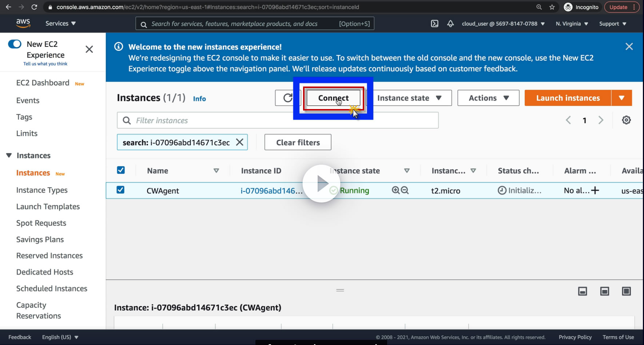This screenshot has width=644, height=345.
Task: Open table preferences gear
Action: tap(626, 120)
